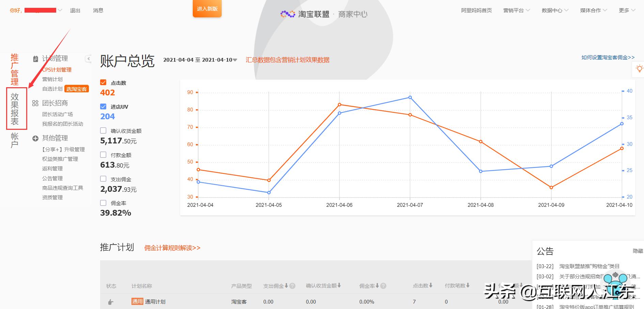Click the thumbs-up icon beside 通用计划 row
This screenshot has height=309, width=644.
111,302
